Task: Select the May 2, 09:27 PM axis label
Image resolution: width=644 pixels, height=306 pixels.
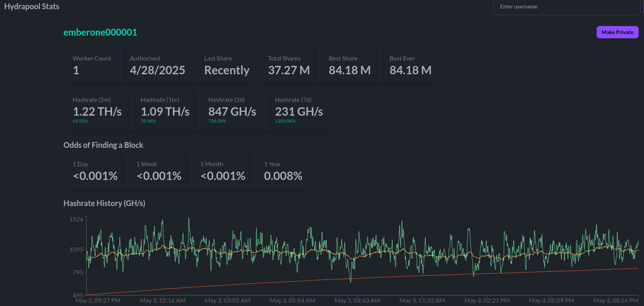Action: [98, 301]
